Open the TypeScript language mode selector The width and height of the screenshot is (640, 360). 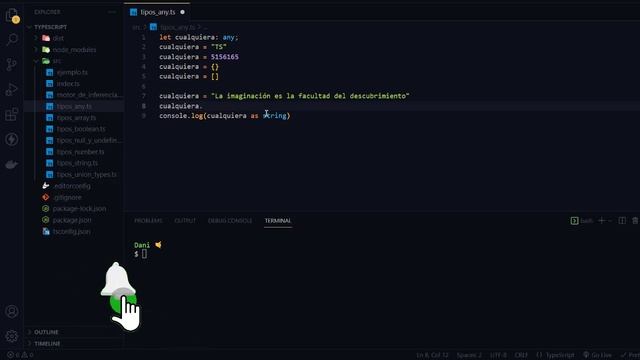(556, 355)
